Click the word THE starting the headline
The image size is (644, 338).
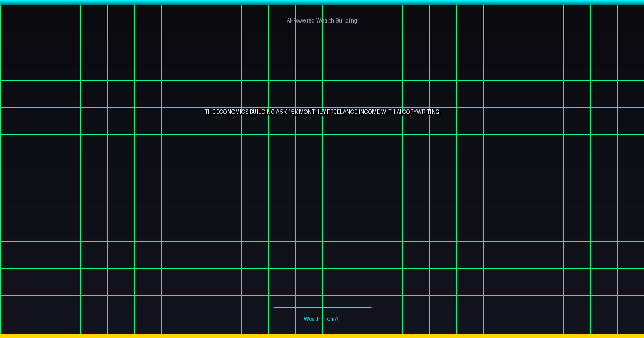coord(210,112)
